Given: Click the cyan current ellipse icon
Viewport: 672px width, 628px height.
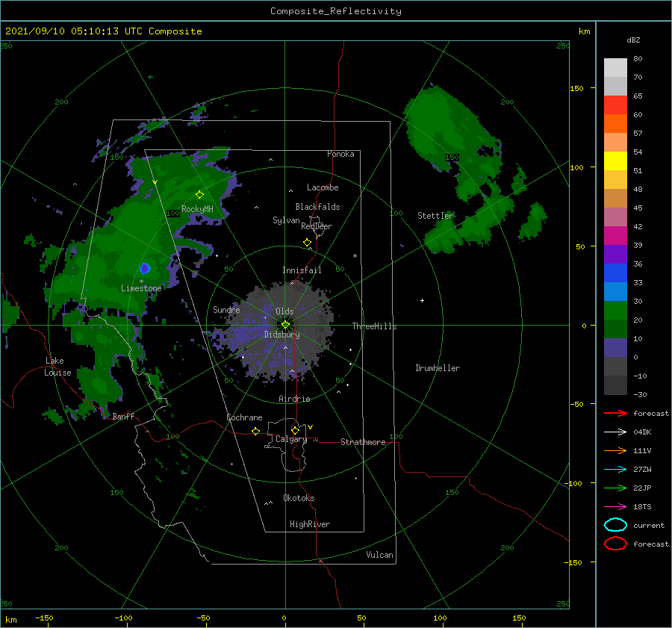Looking at the screenshot, I should click(615, 525).
